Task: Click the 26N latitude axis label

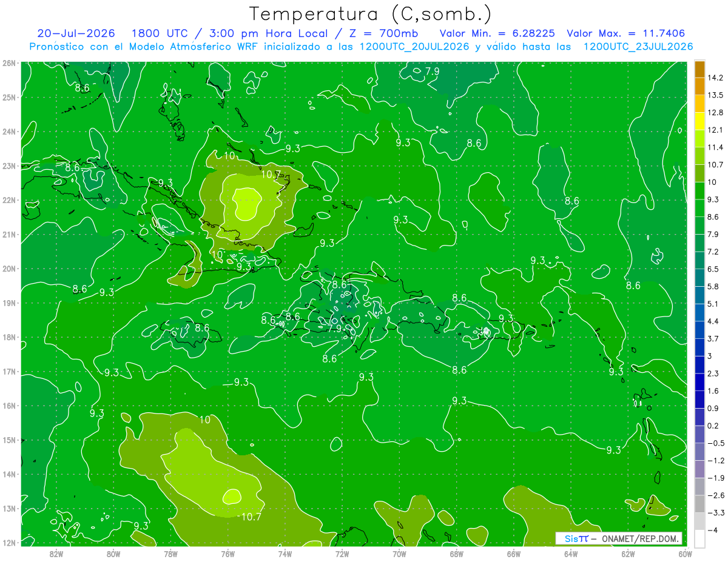Action: click(8, 63)
